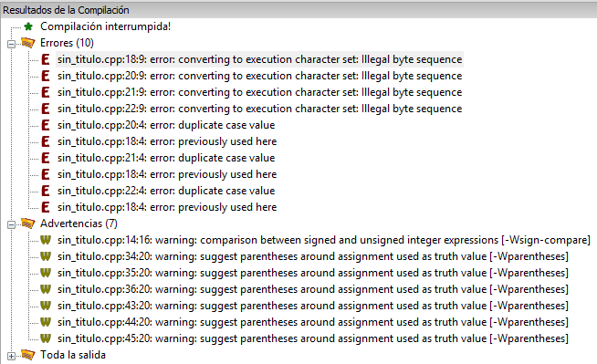This screenshot has width=597, height=364.
Task: Select the -Wsign-compare warning at 14:16
Action: (324, 240)
